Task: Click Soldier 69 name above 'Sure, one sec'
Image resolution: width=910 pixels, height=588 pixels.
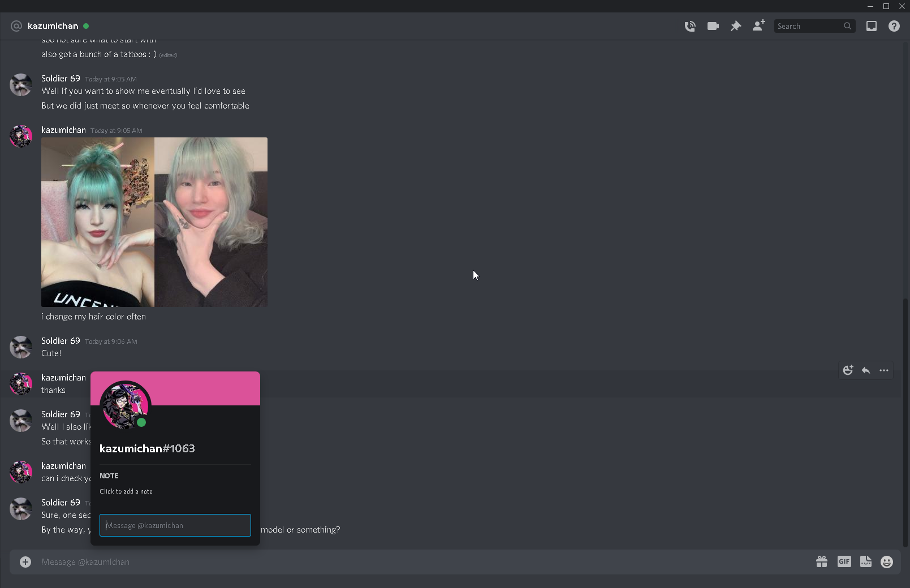Action: (x=61, y=502)
